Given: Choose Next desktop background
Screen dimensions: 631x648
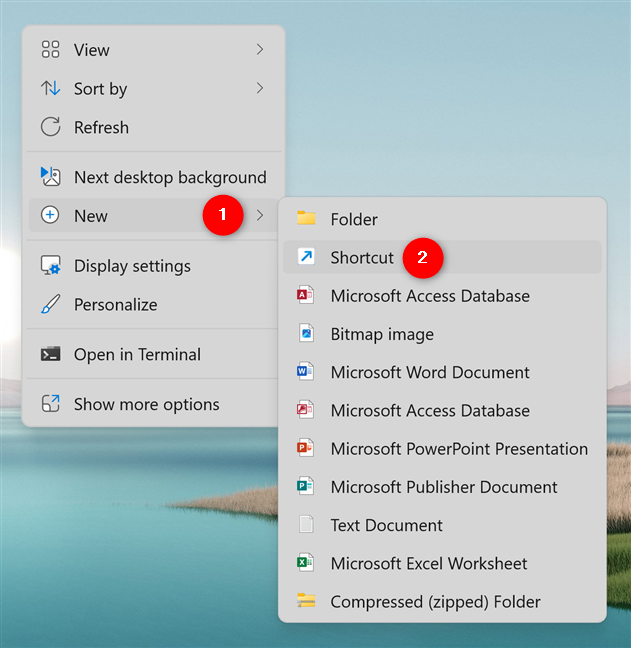Looking at the screenshot, I should coord(154,177).
